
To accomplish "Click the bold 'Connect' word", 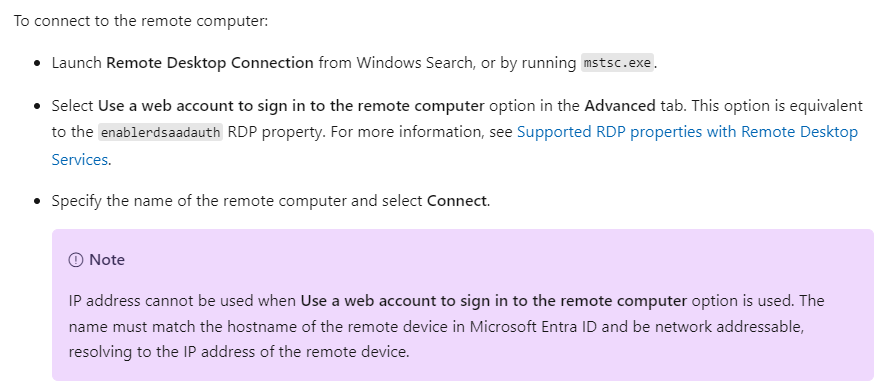I will (x=457, y=201).
